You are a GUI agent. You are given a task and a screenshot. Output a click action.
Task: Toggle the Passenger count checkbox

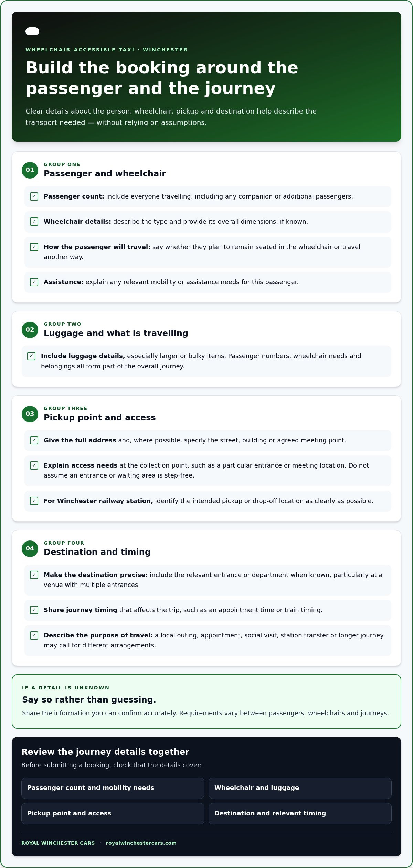pos(34,196)
